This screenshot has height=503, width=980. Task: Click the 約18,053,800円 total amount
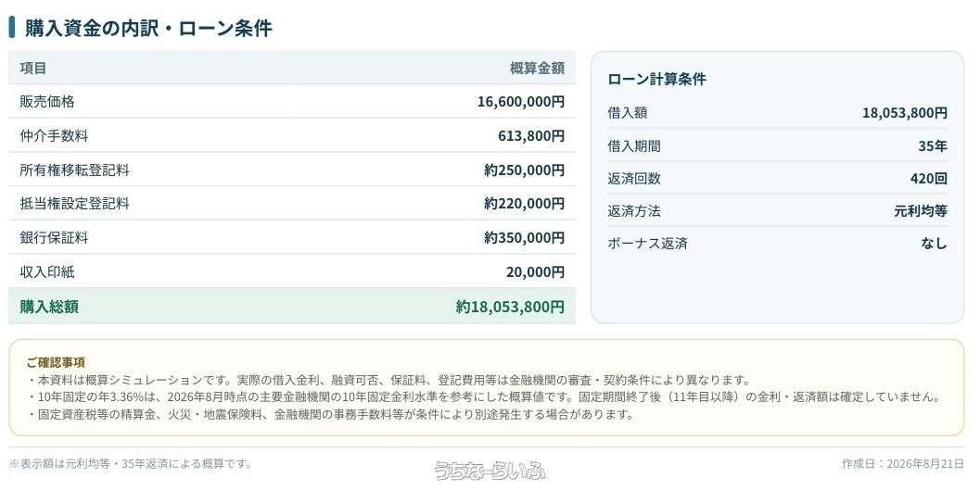coord(510,307)
